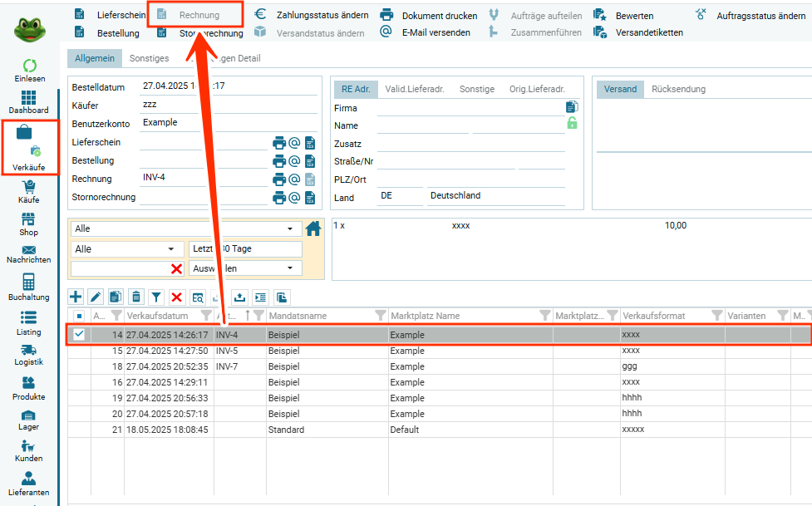
Task: Click the plus icon to add sale
Action: (x=76, y=297)
